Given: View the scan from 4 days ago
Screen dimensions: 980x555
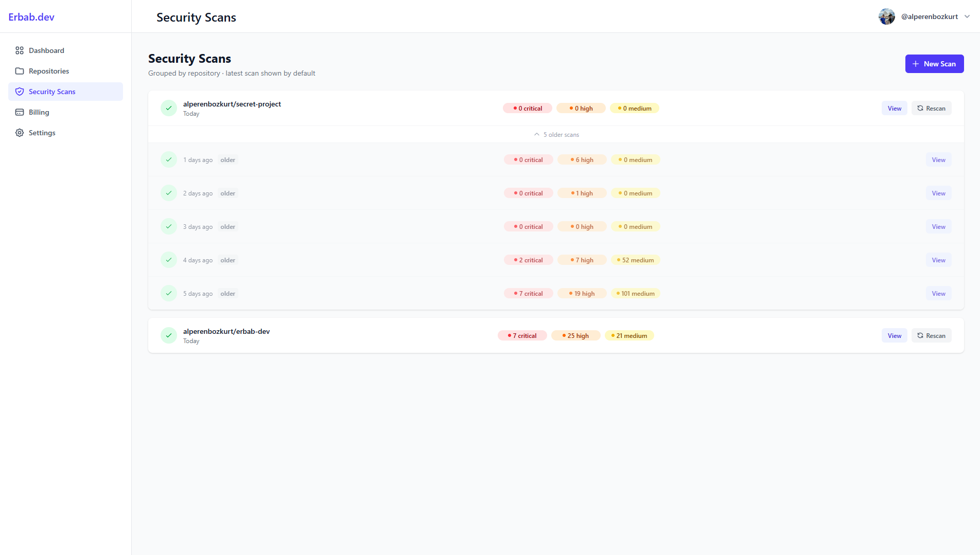Looking at the screenshot, I should point(938,260).
